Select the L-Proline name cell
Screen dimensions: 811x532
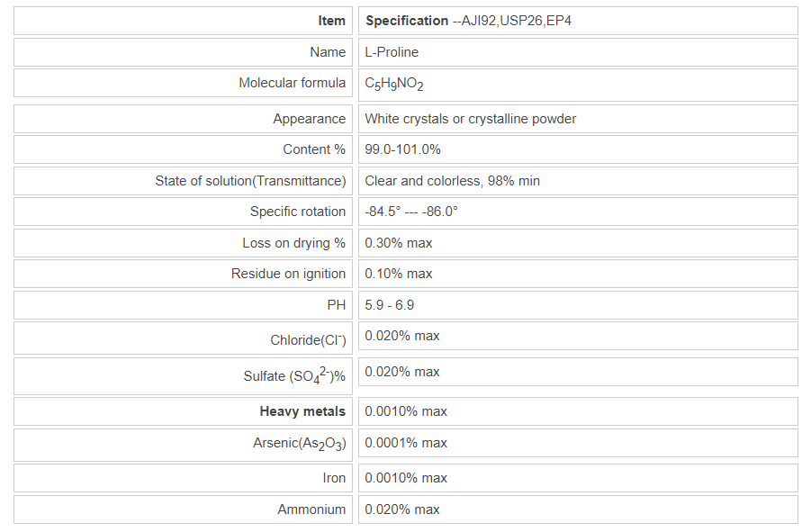pyautogui.click(x=392, y=52)
